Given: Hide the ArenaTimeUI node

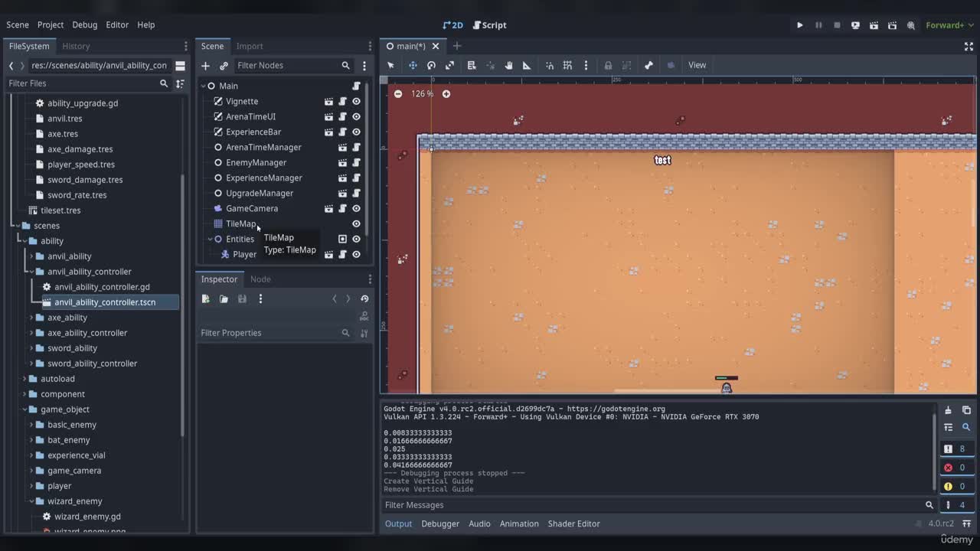Looking at the screenshot, I should coord(356,116).
